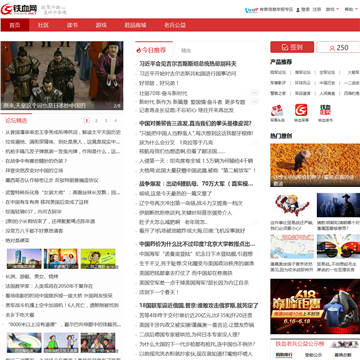This screenshot has width=360, height=360.
Task: Open the corn-drying farmer photo in 热门原创
Action: (x=315, y=165)
